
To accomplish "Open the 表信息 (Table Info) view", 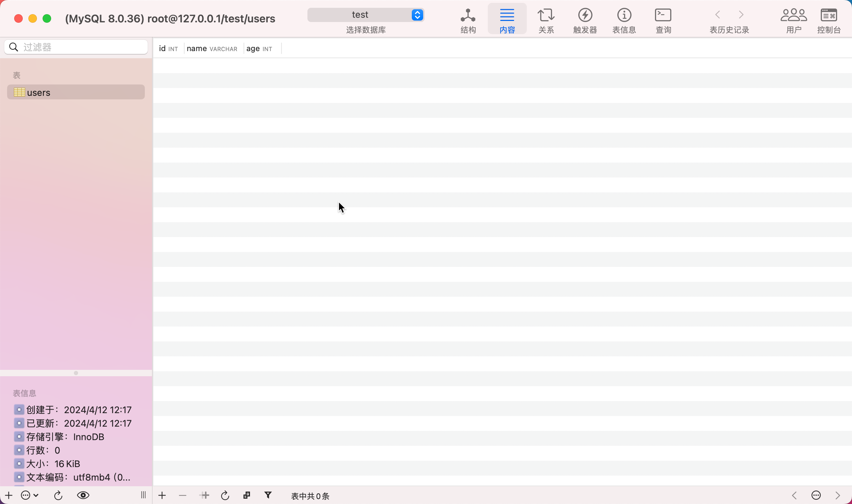I will point(624,20).
